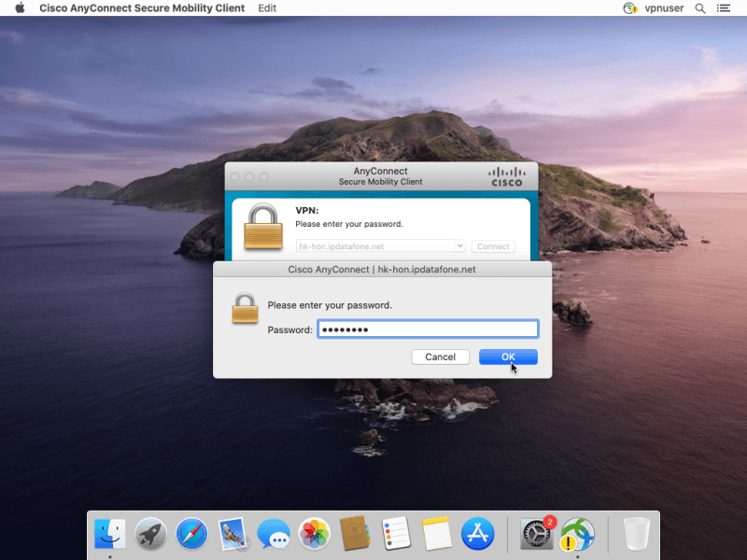The image size is (747, 560).
Task: Open the Apple menu
Action: [x=20, y=8]
